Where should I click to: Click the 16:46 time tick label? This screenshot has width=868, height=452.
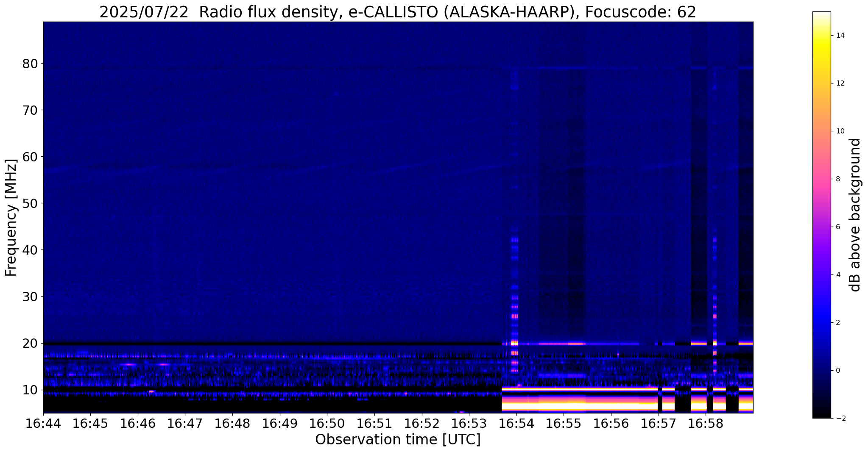tap(138, 424)
